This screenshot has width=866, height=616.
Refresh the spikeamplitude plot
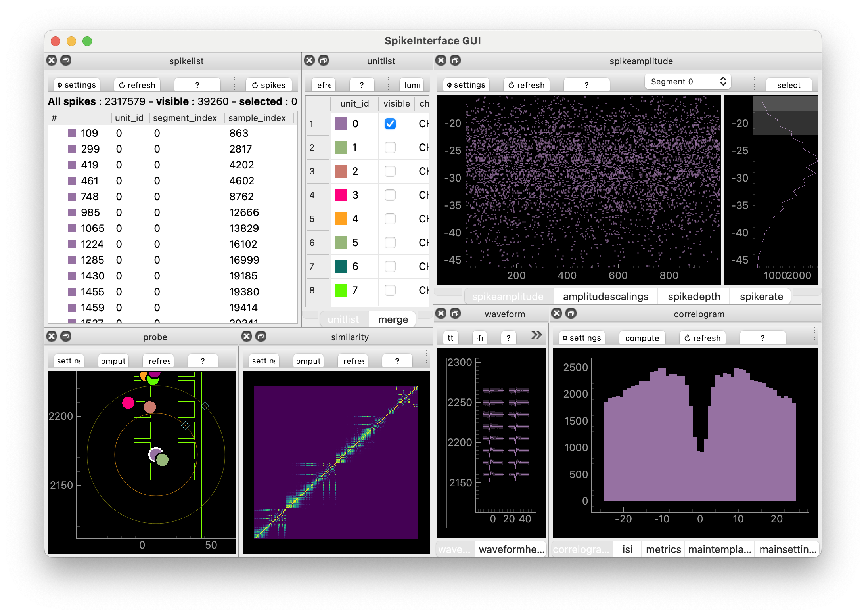coord(527,85)
